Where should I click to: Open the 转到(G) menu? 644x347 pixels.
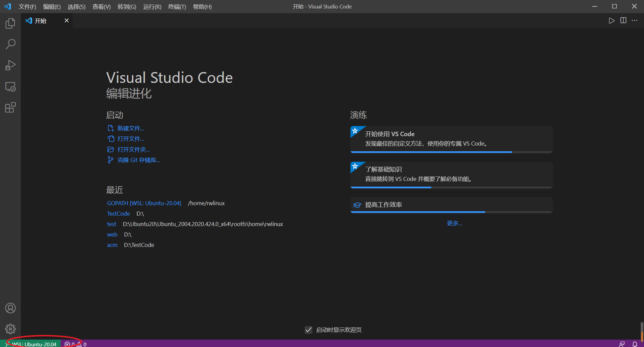coord(127,7)
